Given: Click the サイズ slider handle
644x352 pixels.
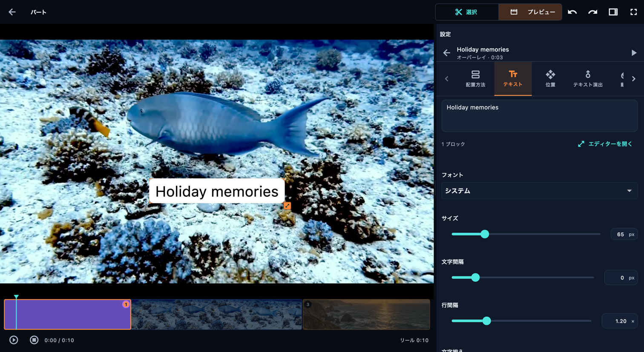Looking at the screenshot, I should point(485,234).
